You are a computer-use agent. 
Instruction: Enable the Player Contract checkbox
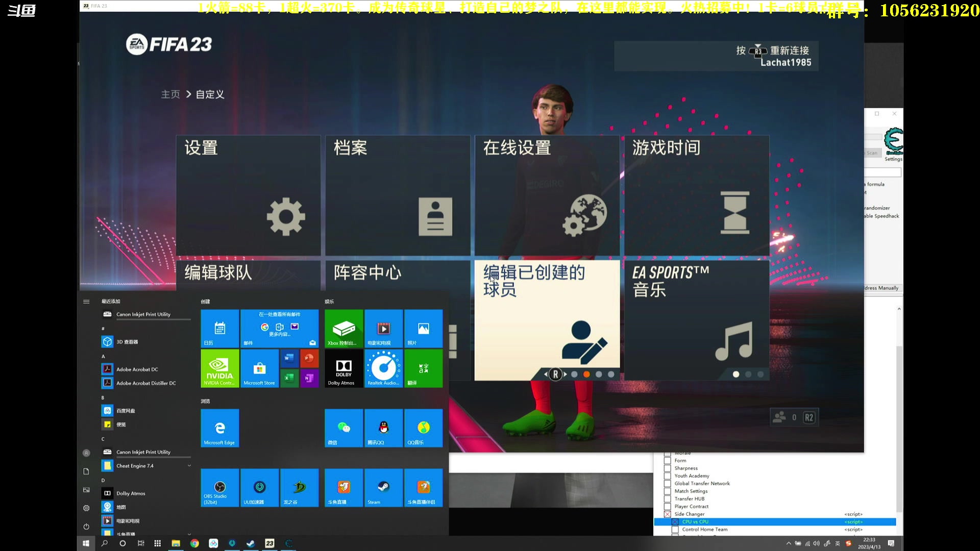667,506
